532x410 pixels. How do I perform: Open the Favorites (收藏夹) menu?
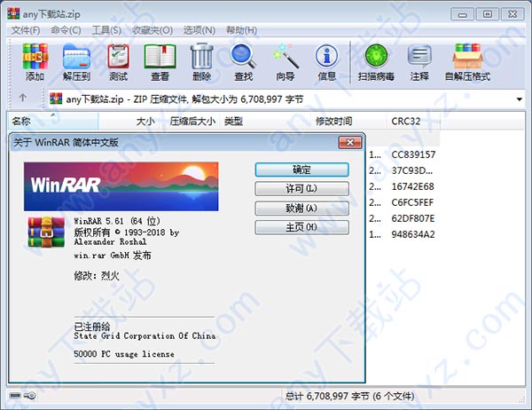153,30
